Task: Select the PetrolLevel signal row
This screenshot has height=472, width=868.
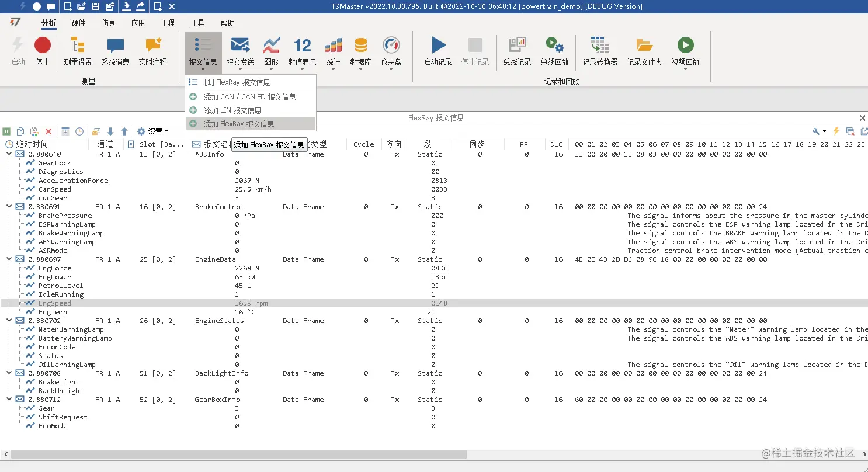Action: [434, 286]
